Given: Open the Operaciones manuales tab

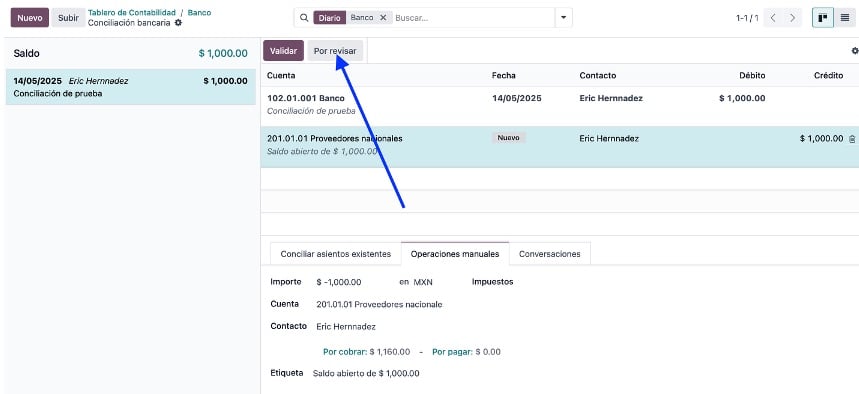Looking at the screenshot, I should tap(455, 254).
